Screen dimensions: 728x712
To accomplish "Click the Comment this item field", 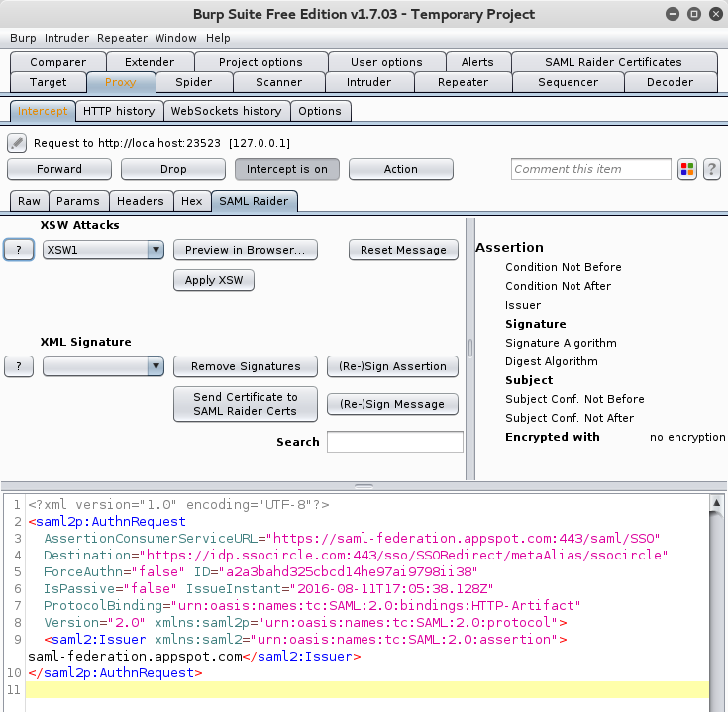I will click(x=590, y=169).
